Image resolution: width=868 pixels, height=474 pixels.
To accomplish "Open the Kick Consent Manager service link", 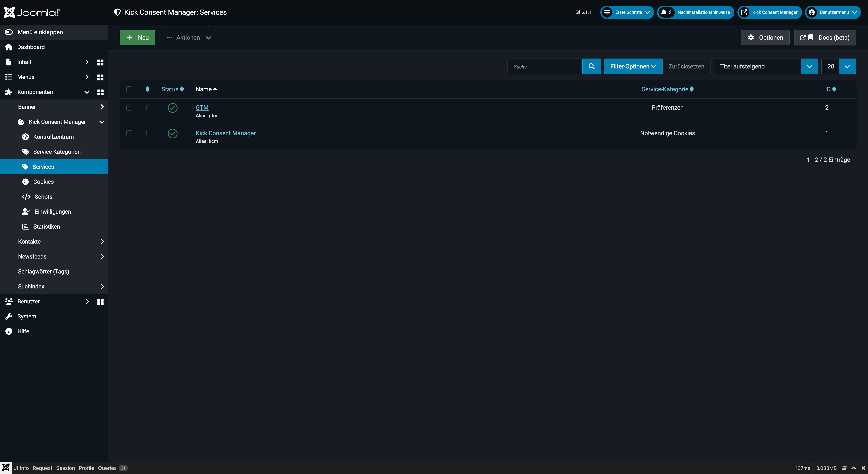I will [x=226, y=133].
